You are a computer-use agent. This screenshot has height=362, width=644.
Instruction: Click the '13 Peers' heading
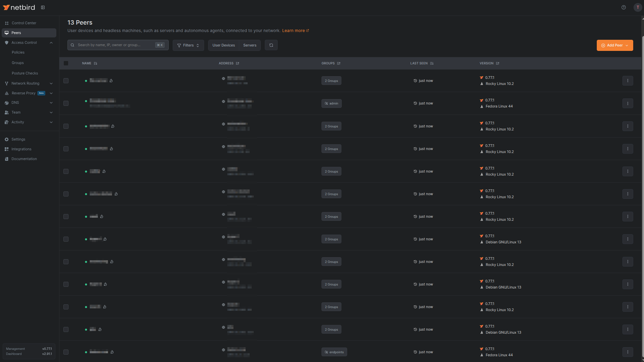(x=80, y=23)
